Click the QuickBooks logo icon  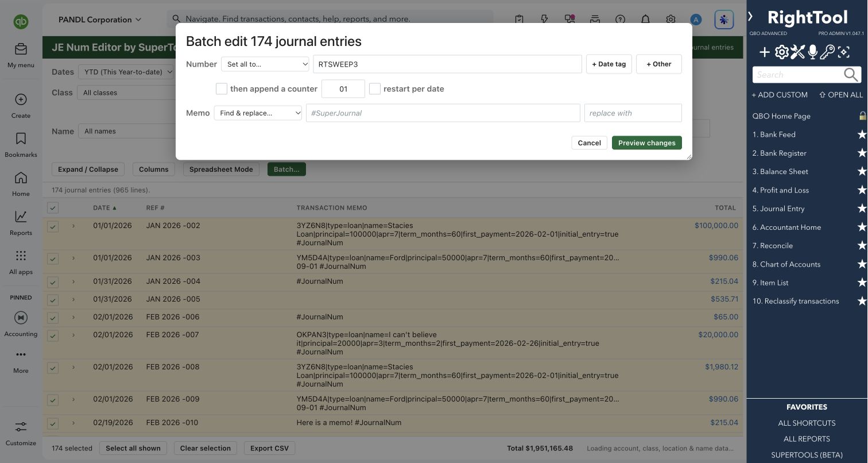21,22
